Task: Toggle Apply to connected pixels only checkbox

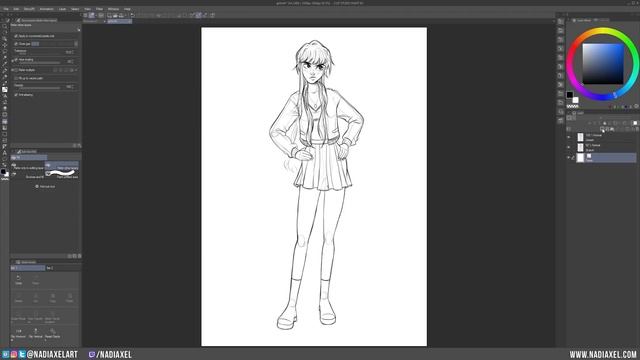Action: (x=16, y=36)
